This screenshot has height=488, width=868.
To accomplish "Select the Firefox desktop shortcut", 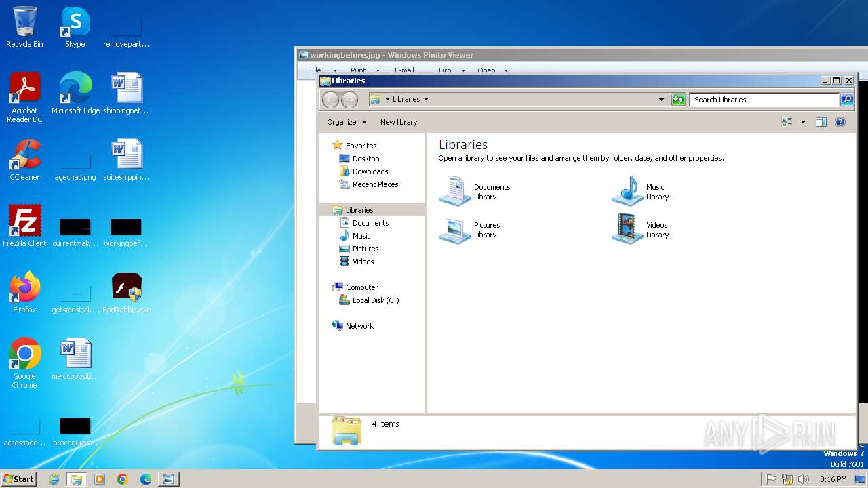I will pos(24,293).
